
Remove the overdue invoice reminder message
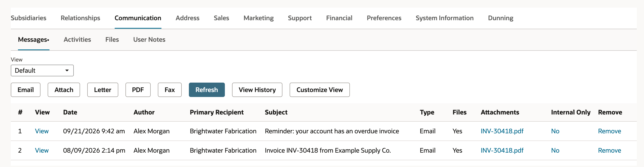(609, 131)
